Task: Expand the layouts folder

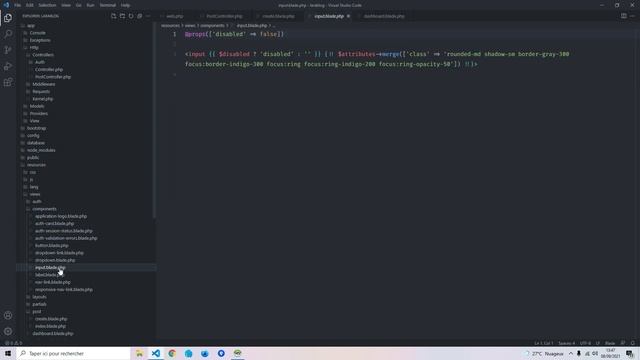Action: point(39,297)
